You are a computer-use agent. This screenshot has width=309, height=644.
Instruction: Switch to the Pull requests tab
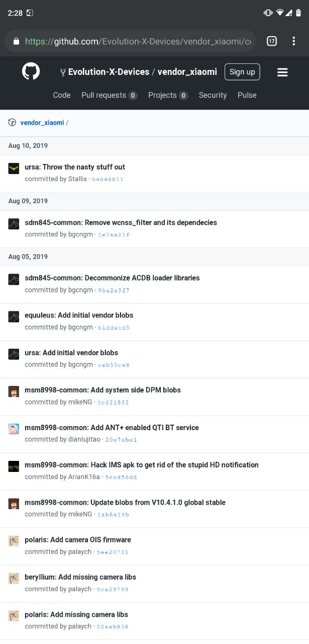tap(109, 95)
